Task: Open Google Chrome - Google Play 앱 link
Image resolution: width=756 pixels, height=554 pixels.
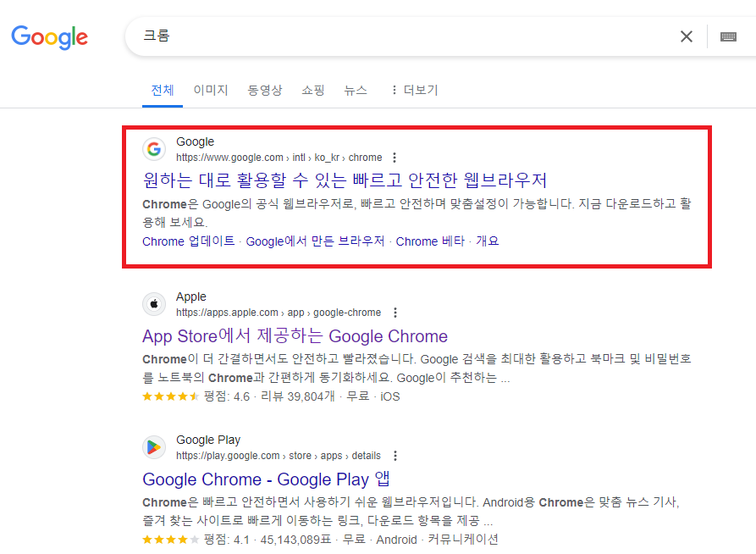Action: click(266, 479)
